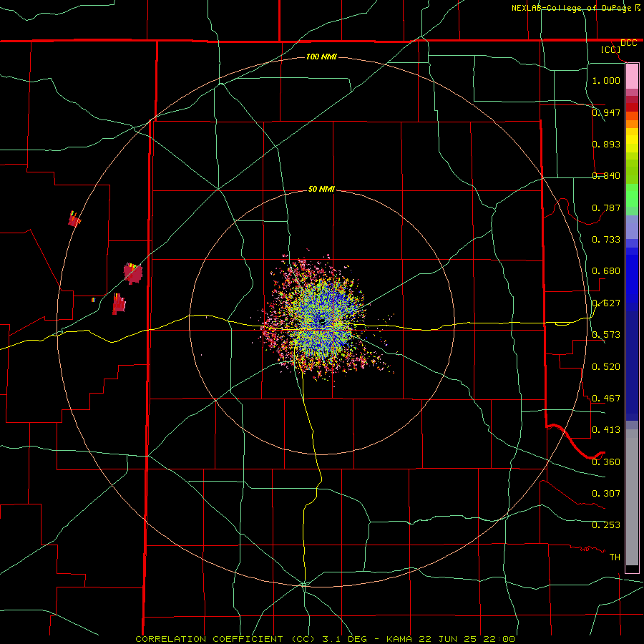Click the [CC] product label above the legend
The width and height of the screenshot is (644, 644).
click(x=610, y=49)
